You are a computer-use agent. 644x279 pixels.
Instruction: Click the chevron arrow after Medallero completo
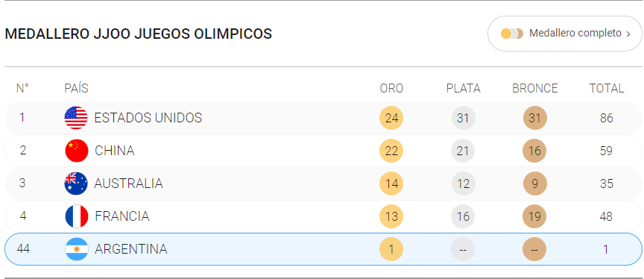pos(628,34)
